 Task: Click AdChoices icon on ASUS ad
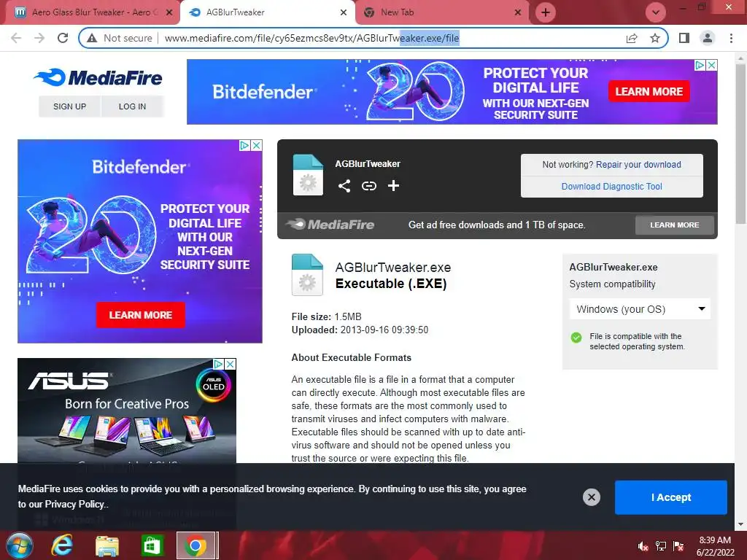coord(219,364)
